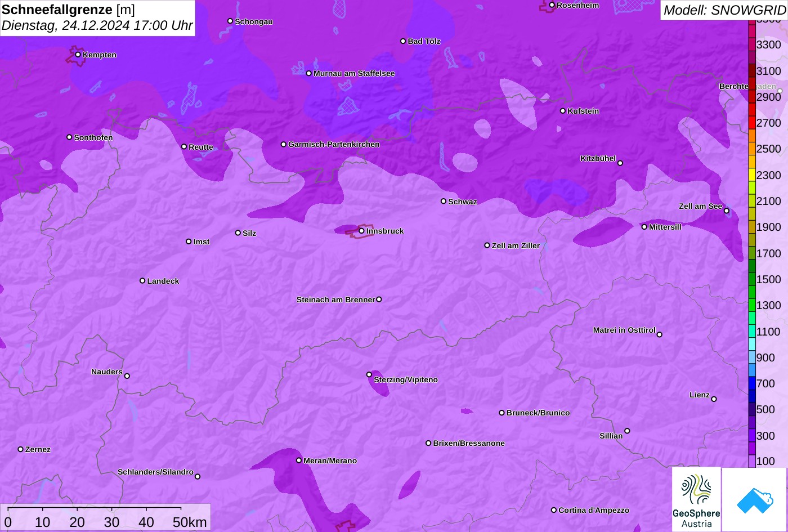The width and height of the screenshot is (788, 532).
Task: Click the Murnau am Staffelsee marker dot
Action: point(309,73)
